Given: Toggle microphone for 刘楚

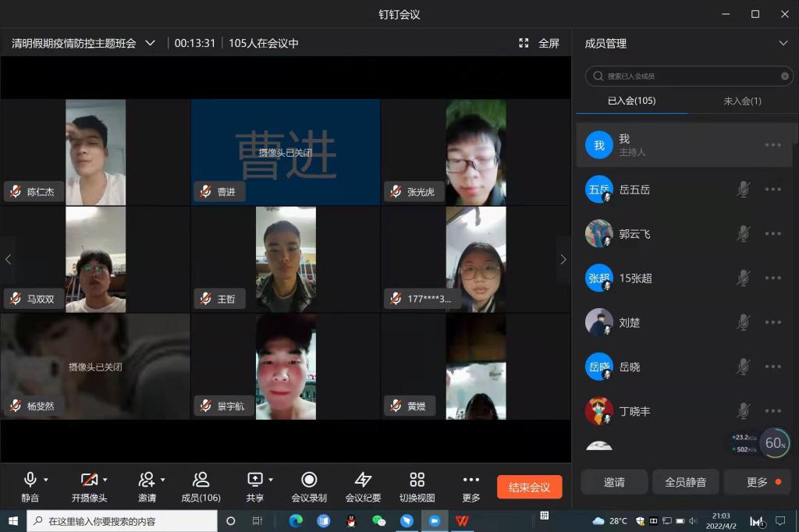Looking at the screenshot, I should pyautogui.click(x=743, y=323).
